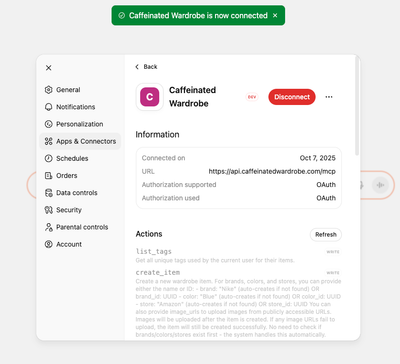The image size is (400, 364).
Task: Refresh the Actions list
Action: pyautogui.click(x=326, y=235)
